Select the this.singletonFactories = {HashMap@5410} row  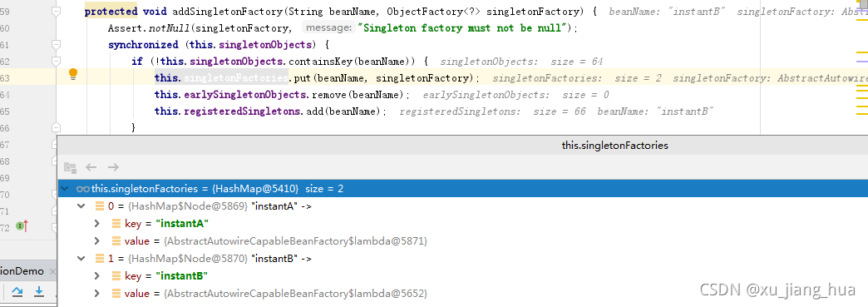coord(463,189)
